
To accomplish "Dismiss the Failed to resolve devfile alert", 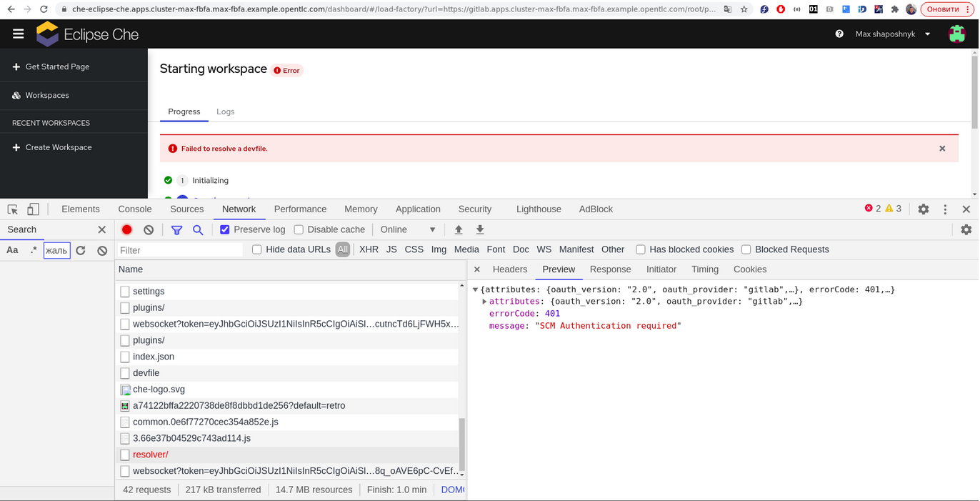I will 942,149.
